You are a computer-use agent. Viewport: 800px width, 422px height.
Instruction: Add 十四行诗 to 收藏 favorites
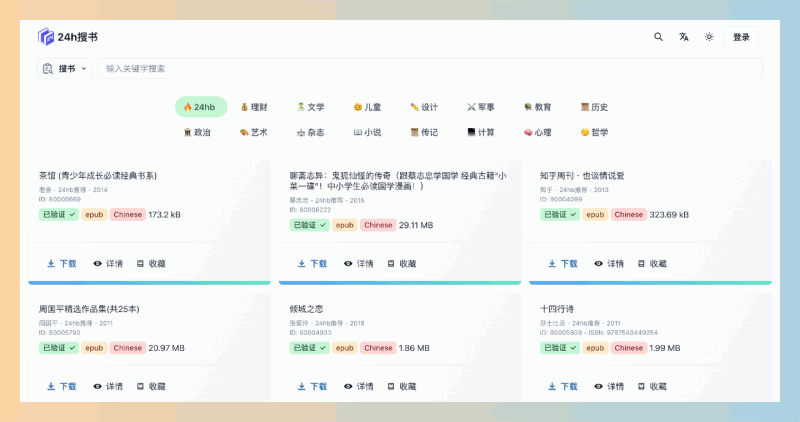coord(652,387)
